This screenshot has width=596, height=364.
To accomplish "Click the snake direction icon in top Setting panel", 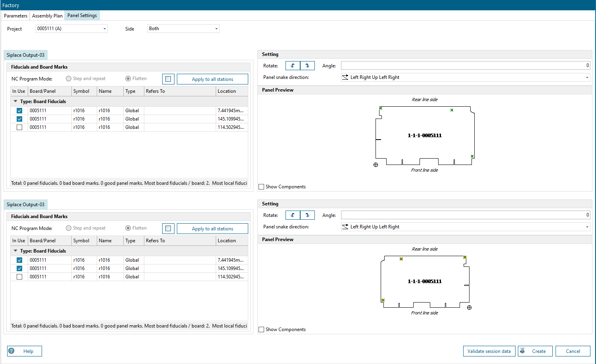I will point(345,77).
